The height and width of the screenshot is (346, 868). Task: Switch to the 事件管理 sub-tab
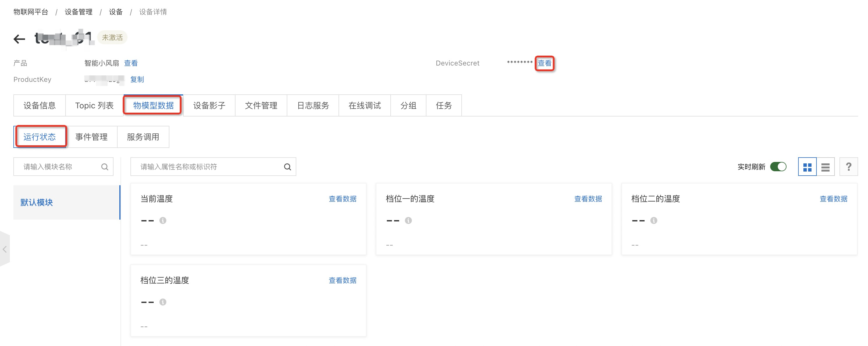(x=91, y=137)
